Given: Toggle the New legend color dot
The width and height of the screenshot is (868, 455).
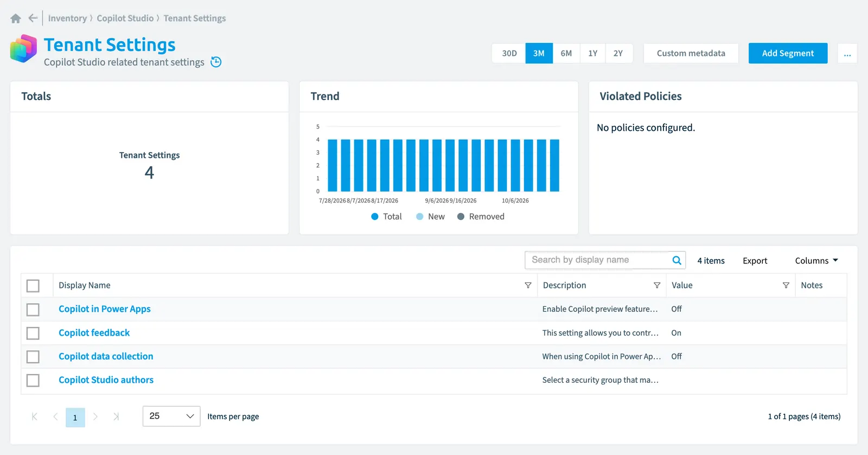Looking at the screenshot, I should (419, 217).
